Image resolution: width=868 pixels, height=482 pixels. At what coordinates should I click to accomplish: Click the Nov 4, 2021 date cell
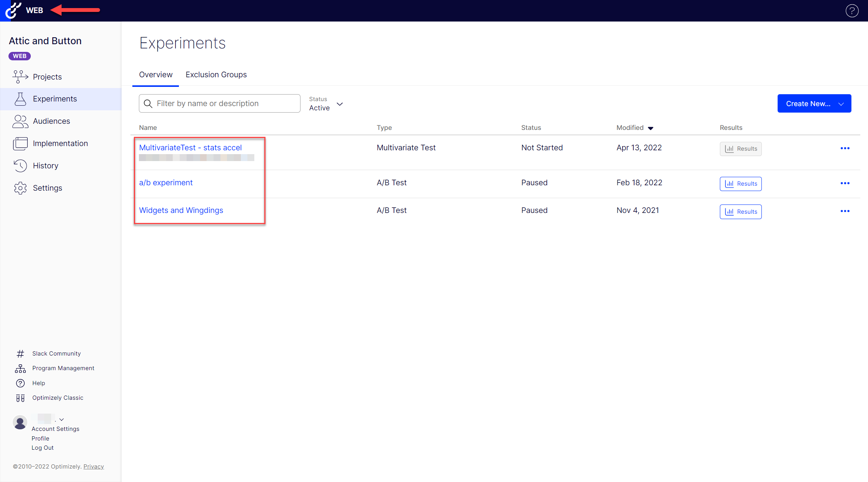(638, 210)
